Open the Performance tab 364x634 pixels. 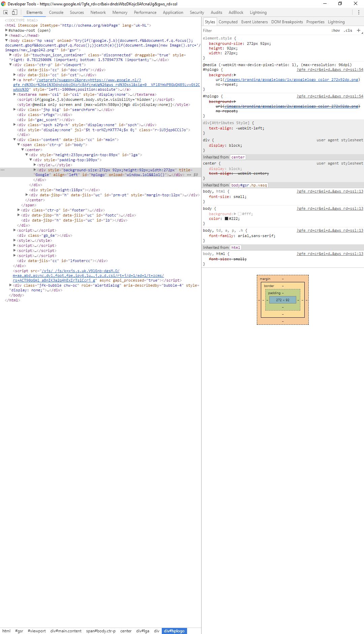pos(145,12)
